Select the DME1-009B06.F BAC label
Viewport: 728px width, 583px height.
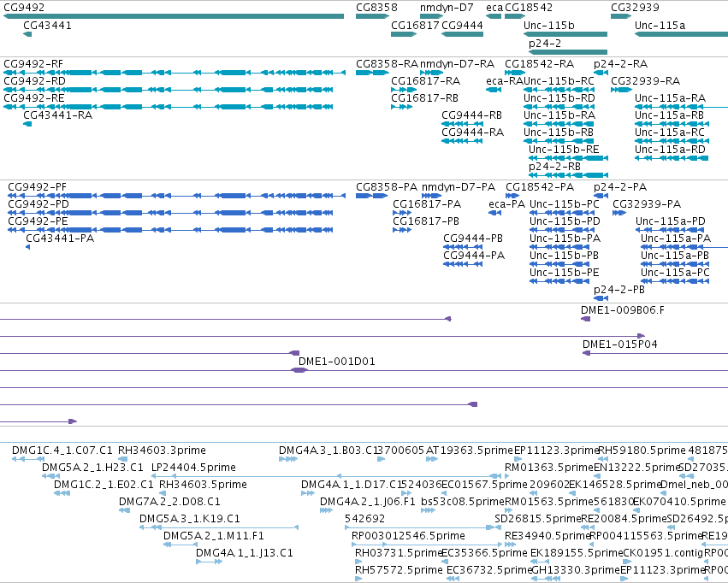(623, 310)
